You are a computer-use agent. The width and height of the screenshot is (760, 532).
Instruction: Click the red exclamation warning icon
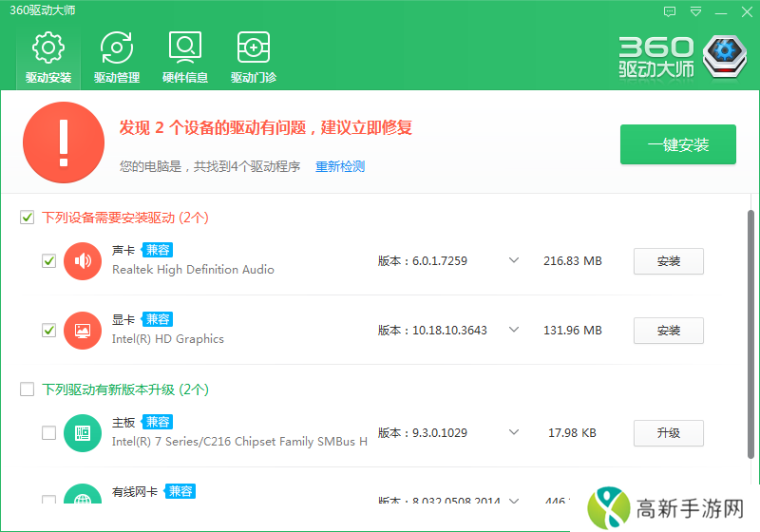(64, 142)
